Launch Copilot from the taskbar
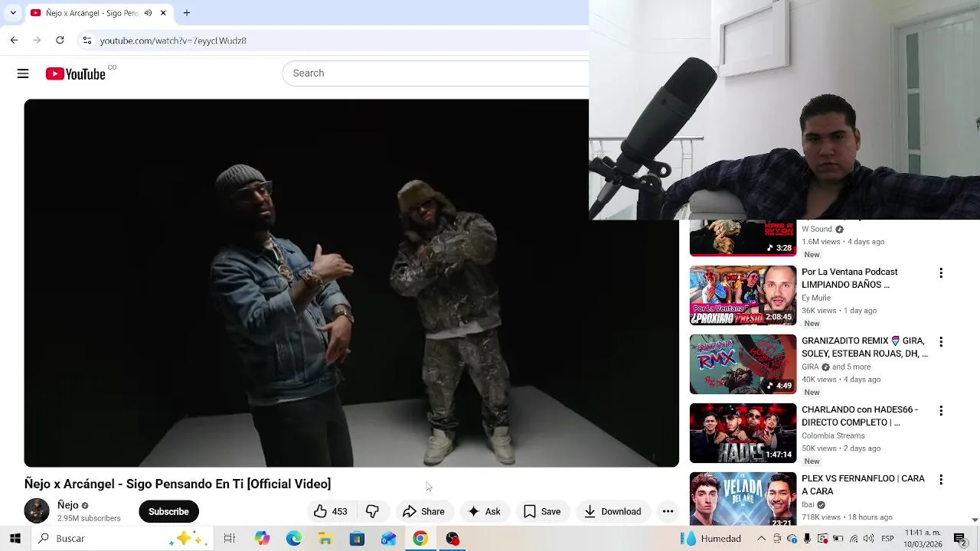 click(263, 539)
